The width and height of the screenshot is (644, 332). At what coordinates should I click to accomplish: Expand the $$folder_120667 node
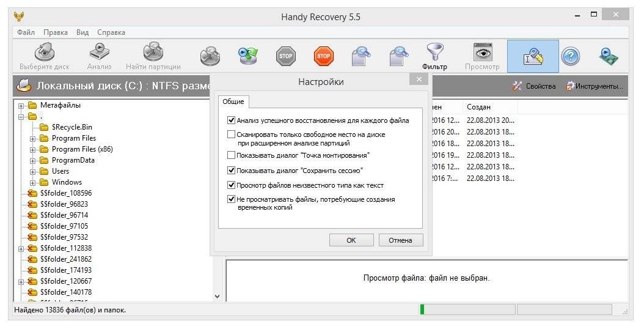(21, 282)
